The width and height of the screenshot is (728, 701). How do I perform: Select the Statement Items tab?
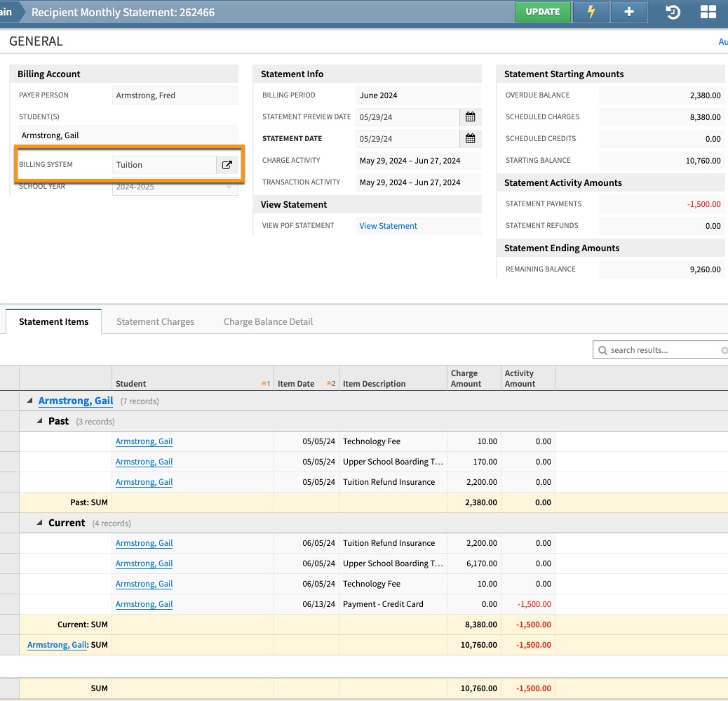(x=54, y=321)
